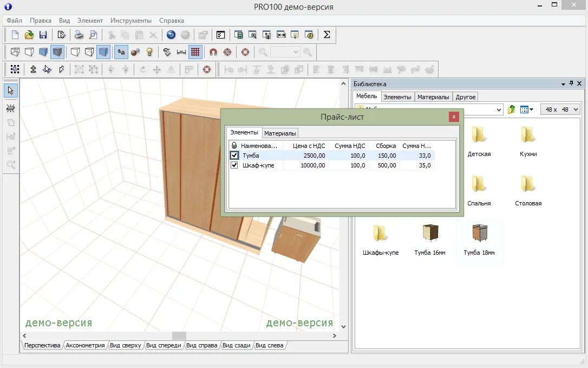Screen dimensions: 588x368
Task: Select the Элементы tab in price list
Action: [x=244, y=132]
